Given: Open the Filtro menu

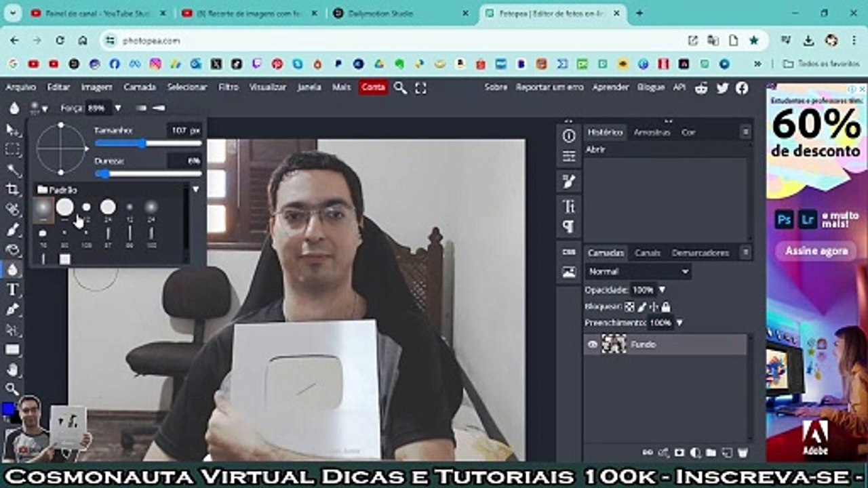Looking at the screenshot, I should pos(229,87).
